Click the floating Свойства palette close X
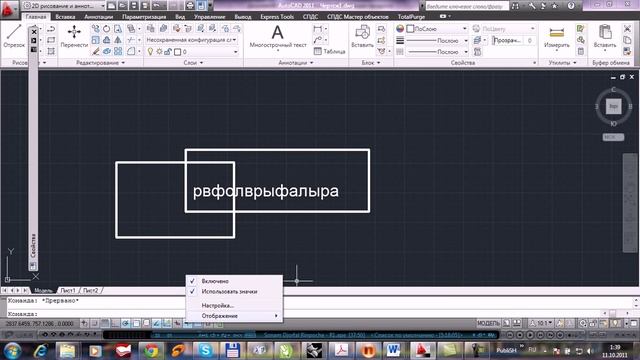 (x=34, y=31)
